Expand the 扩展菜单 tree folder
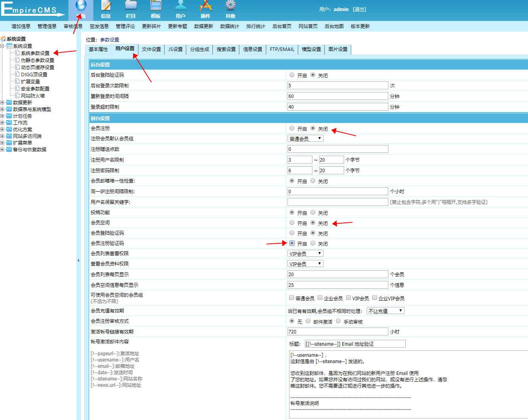The image size is (528, 420). click(x=2, y=143)
